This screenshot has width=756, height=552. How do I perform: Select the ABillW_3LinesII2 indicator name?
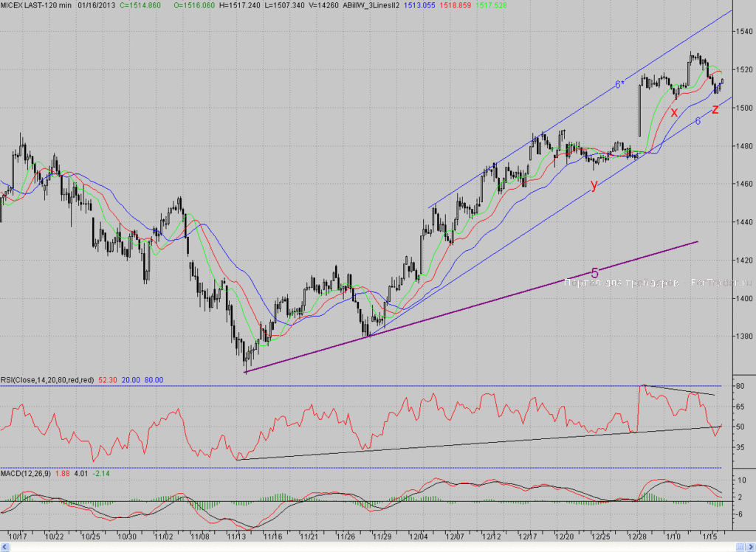click(x=371, y=5)
